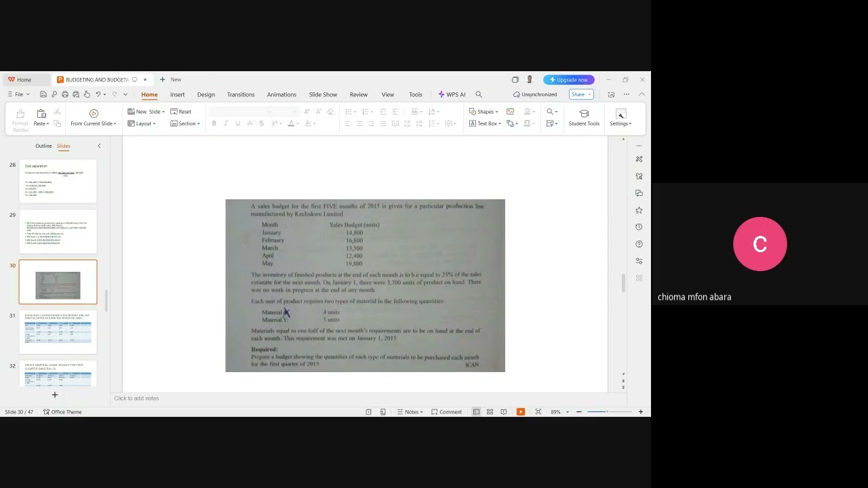Toggle Underline formatting
The height and width of the screenshot is (488, 868).
(237, 123)
